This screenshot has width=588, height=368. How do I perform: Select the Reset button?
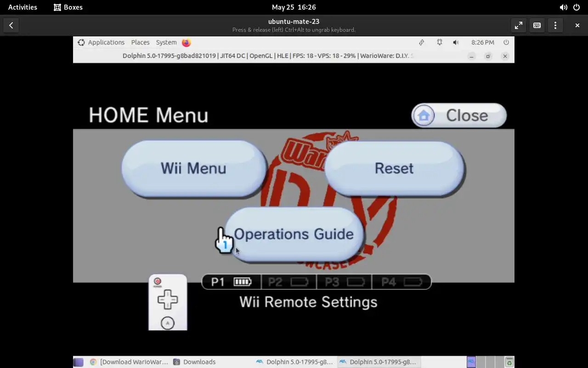pyautogui.click(x=394, y=168)
